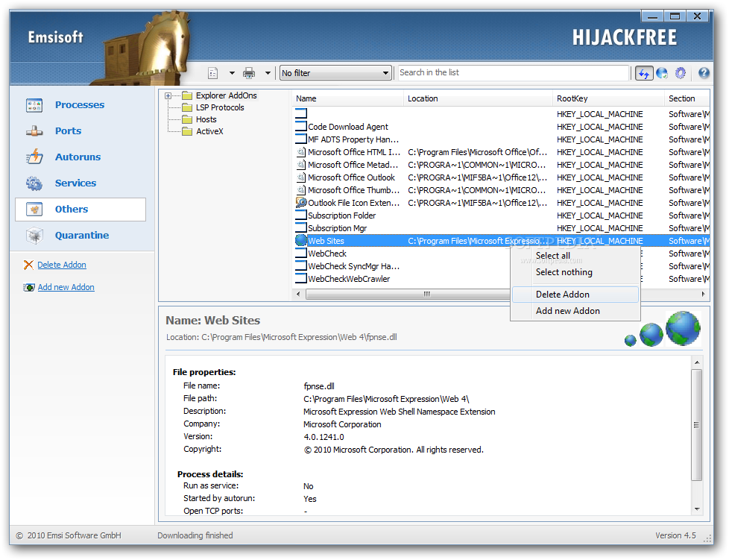729x560 pixels.
Task: Open the No filter combo box
Action: 335,73
